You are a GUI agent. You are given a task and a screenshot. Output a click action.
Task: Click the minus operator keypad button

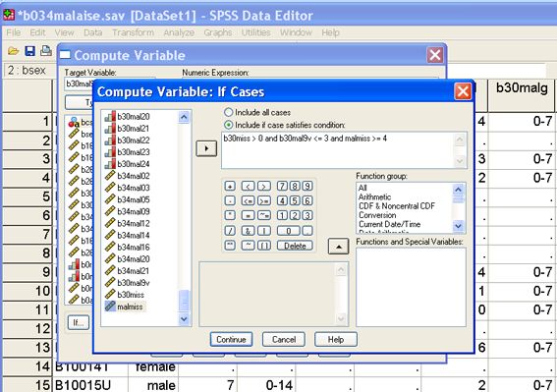[x=230, y=200]
